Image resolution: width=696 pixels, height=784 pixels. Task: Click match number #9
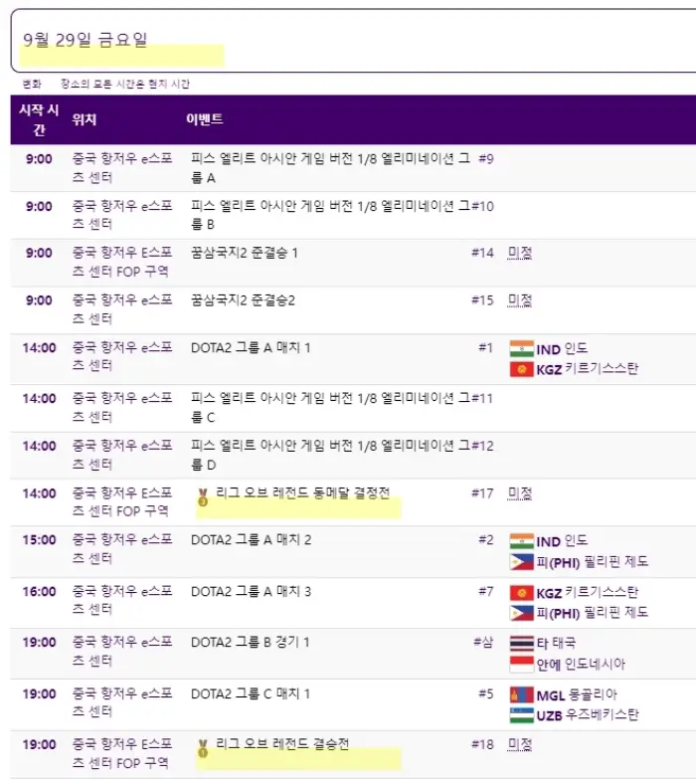pyautogui.click(x=486, y=159)
